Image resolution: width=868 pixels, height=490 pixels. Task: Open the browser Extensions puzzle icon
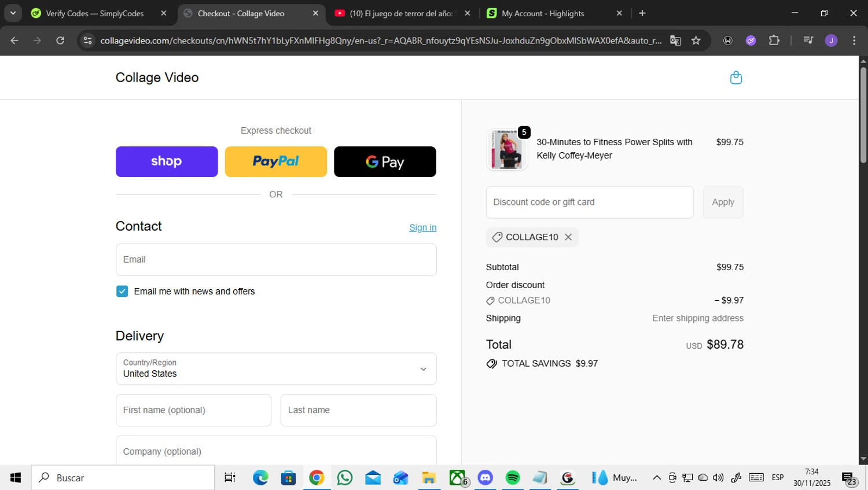774,40
